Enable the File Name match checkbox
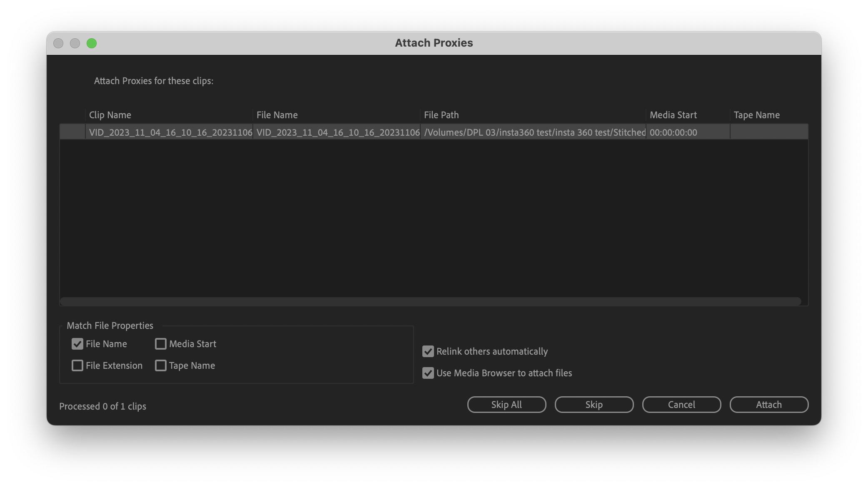 click(77, 344)
